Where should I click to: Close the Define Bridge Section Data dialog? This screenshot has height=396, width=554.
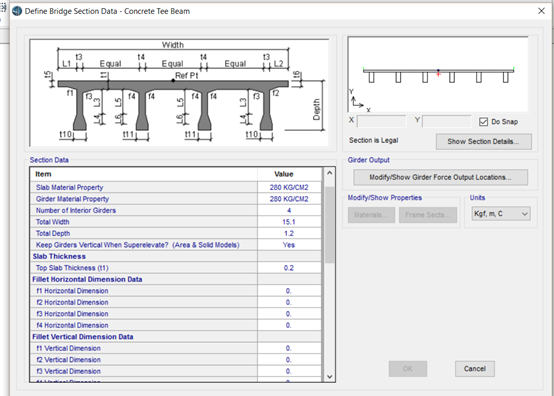click(541, 11)
